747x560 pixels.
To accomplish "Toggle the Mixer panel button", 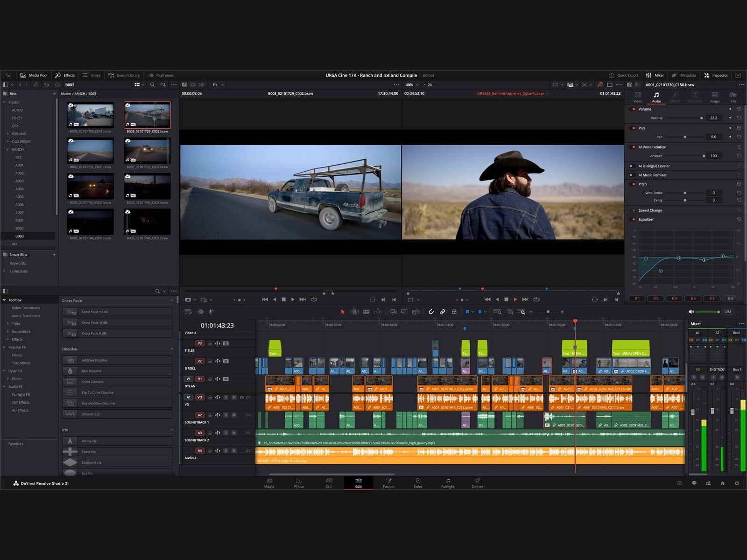I will 655,75.
